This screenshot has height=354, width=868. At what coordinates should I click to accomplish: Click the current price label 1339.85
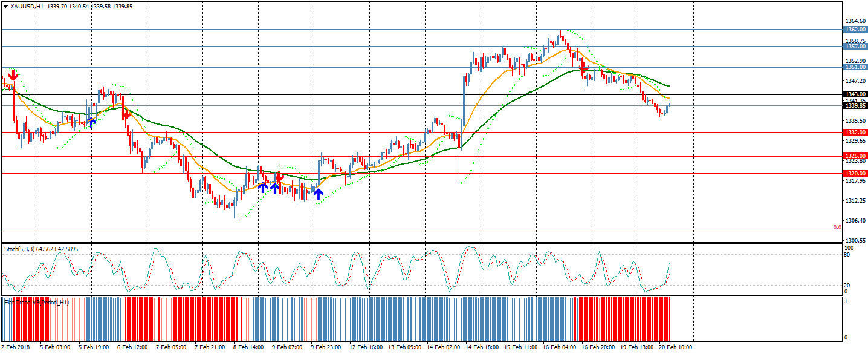point(855,106)
